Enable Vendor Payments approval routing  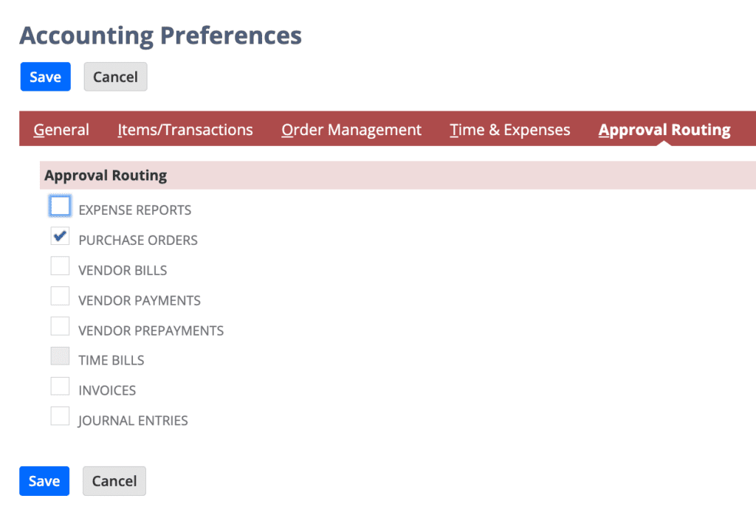tap(60, 297)
